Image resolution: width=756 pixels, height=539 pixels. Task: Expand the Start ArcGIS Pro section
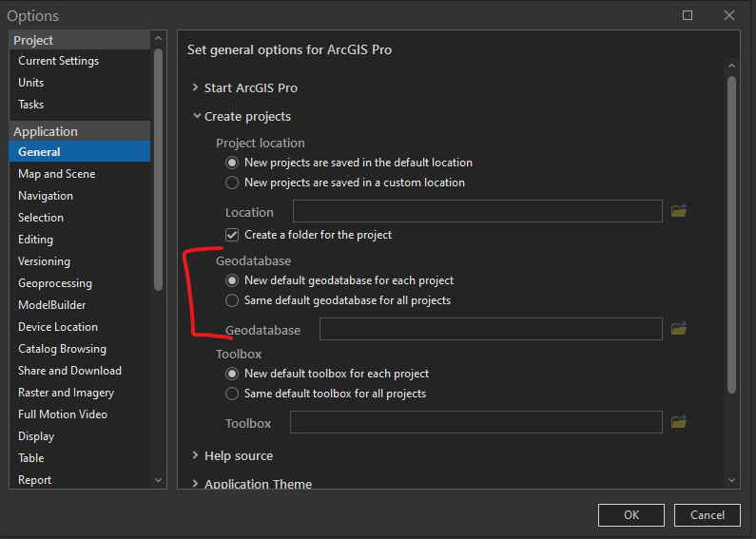click(196, 87)
